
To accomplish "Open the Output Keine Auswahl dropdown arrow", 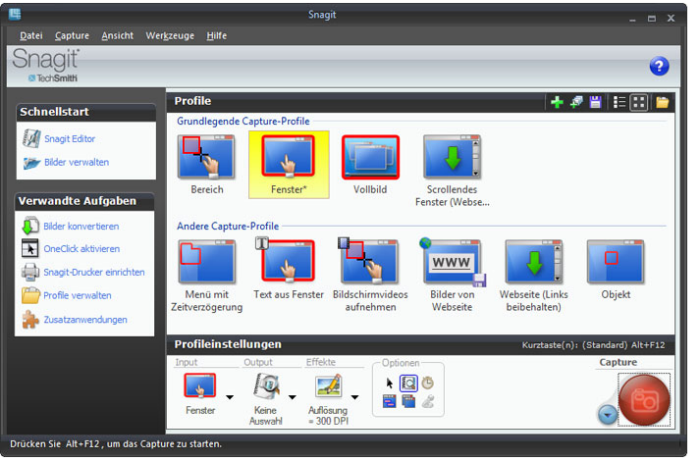I will click(x=292, y=397).
